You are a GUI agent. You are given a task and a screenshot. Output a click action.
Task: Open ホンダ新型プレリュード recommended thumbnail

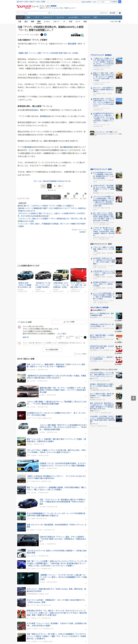click(x=78, y=275)
